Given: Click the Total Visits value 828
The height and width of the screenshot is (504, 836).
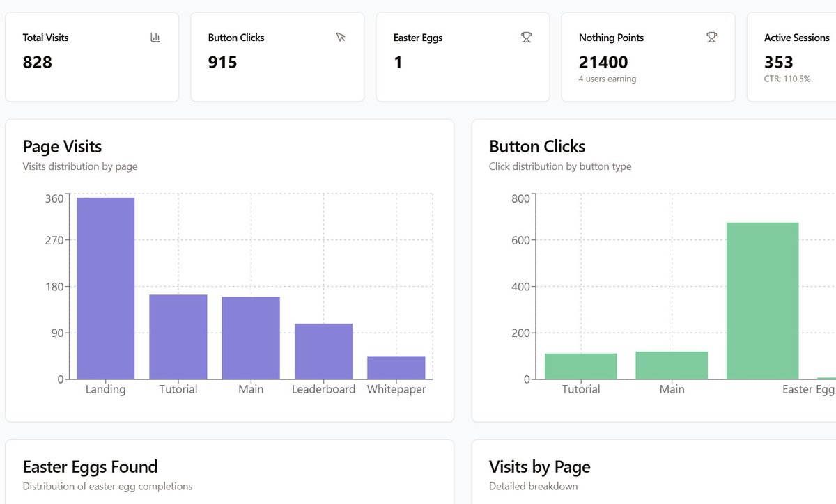Looking at the screenshot, I should tap(38, 63).
